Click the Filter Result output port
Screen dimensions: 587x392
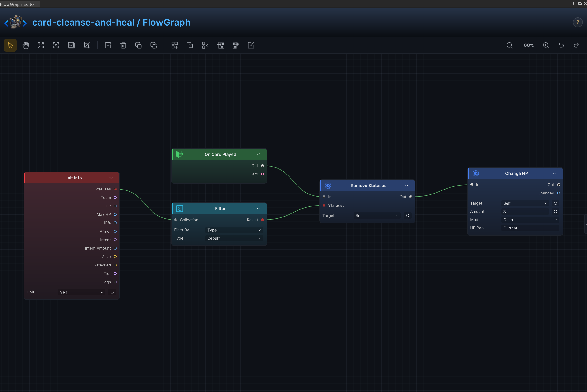(263, 220)
